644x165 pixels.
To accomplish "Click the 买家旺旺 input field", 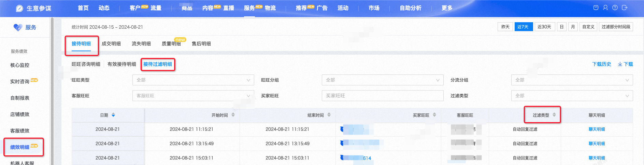I will (383, 96).
